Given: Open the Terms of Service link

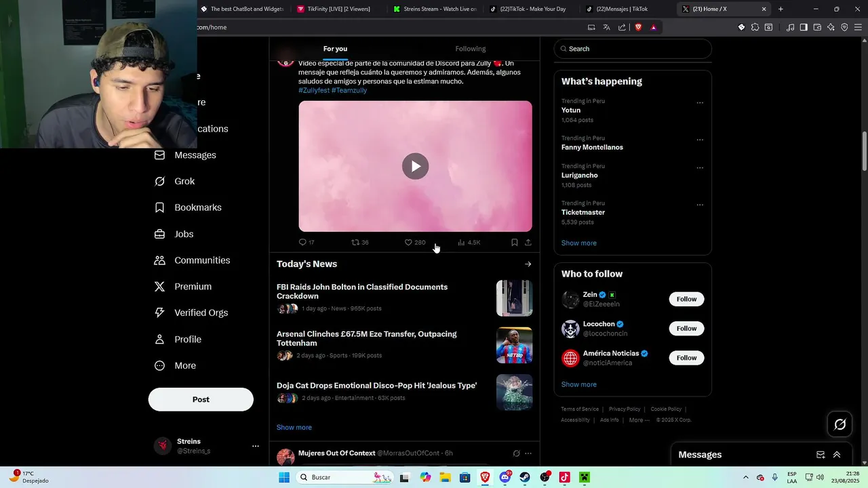Looking at the screenshot, I should tap(580, 409).
